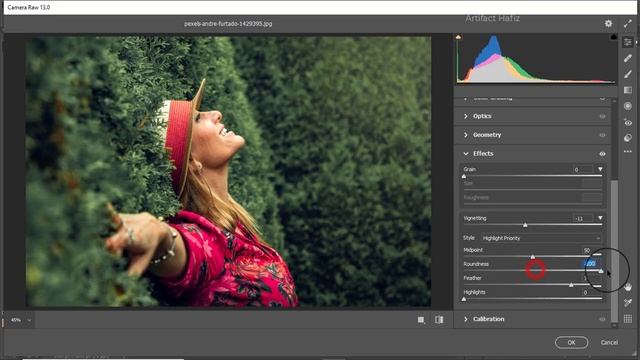
Task: Select the Radial Filter tool
Action: pyautogui.click(x=628, y=106)
